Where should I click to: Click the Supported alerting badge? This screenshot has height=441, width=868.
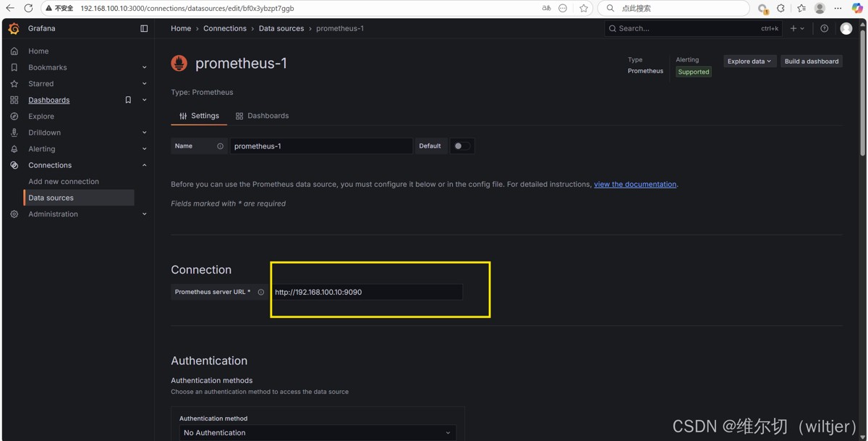click(x=694, y=72)
